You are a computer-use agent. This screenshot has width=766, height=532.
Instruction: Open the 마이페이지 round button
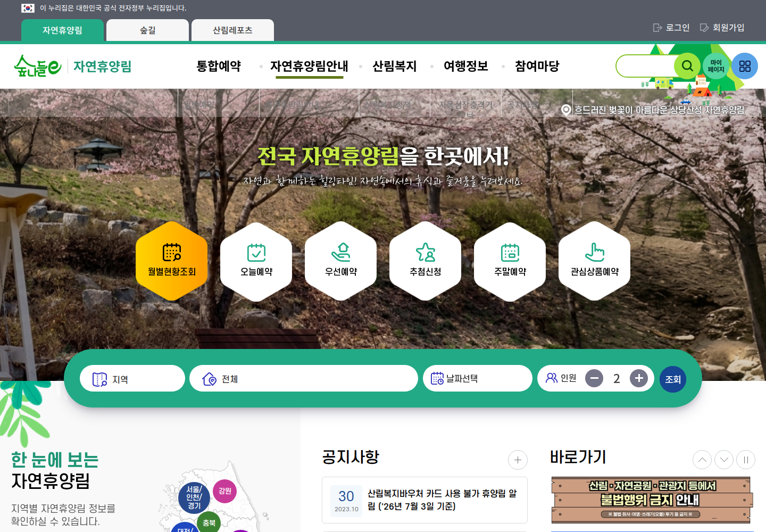716,66
